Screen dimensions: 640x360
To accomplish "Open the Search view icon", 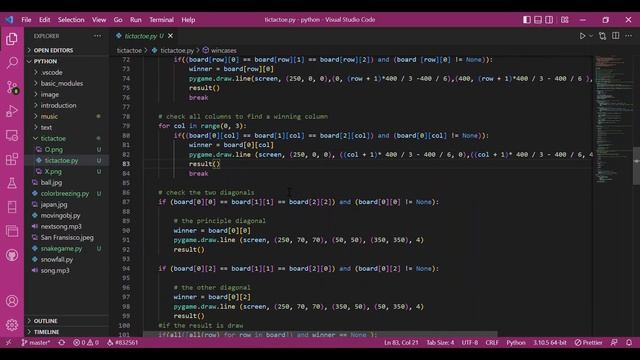I will pyautogui.click(x=12, y=63).
